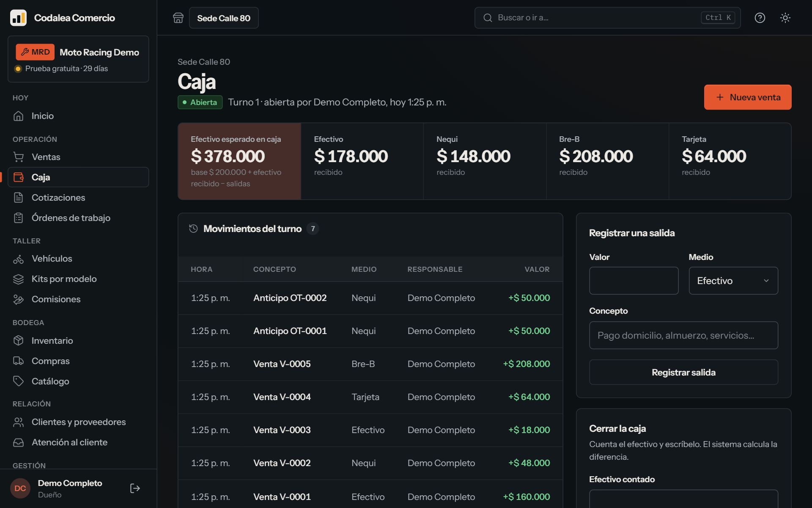The image size is (812, 508).
Task: Expand the Medio dropdown showing Efectivo
Action: (733, 281)
